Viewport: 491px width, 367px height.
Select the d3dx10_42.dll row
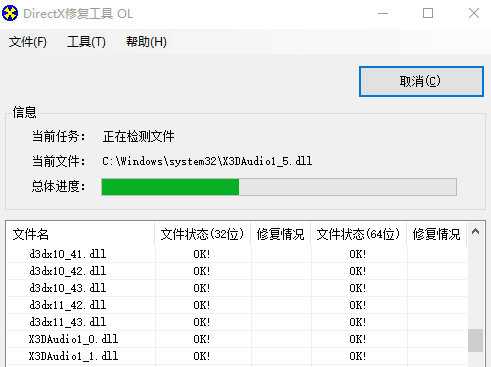pos(237,271)
